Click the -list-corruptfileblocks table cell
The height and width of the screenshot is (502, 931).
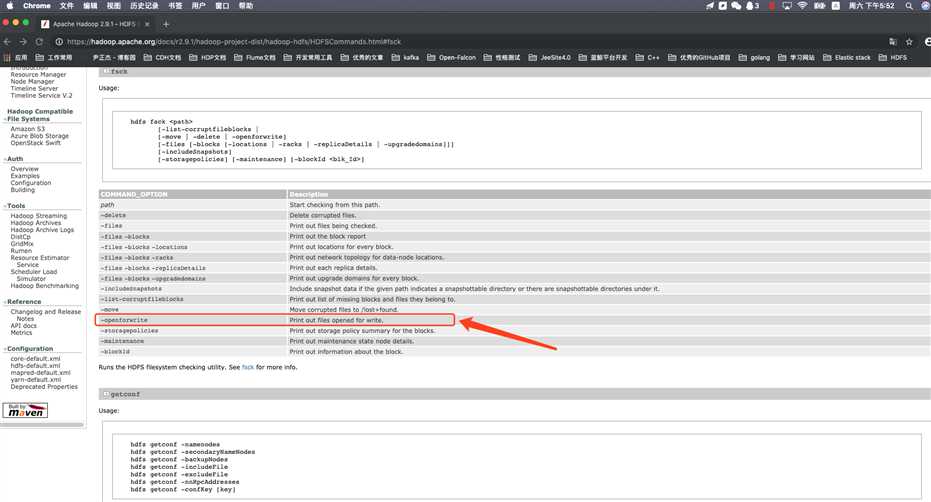(192, 299)
